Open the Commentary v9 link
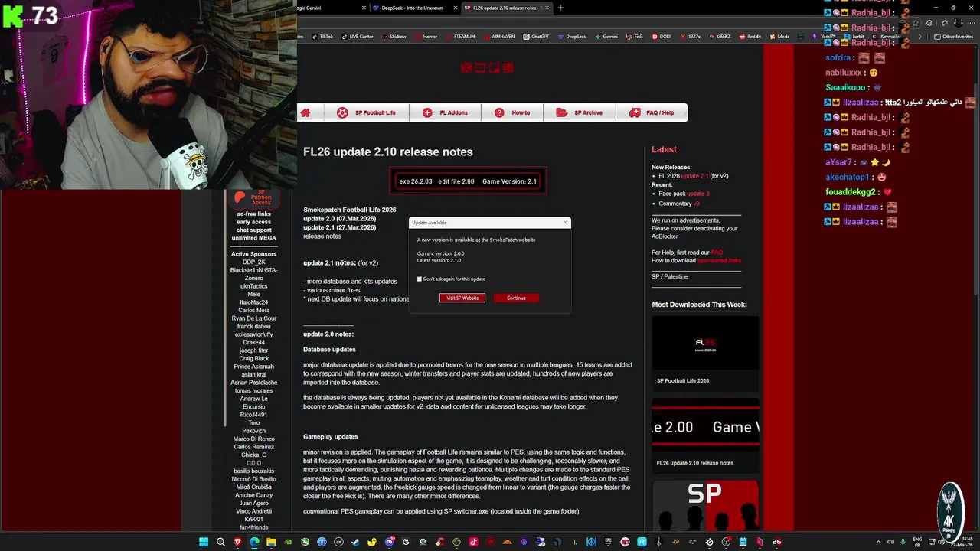This screenshot has height=551, width=980. pyautogui.click(x=696, y=204)
